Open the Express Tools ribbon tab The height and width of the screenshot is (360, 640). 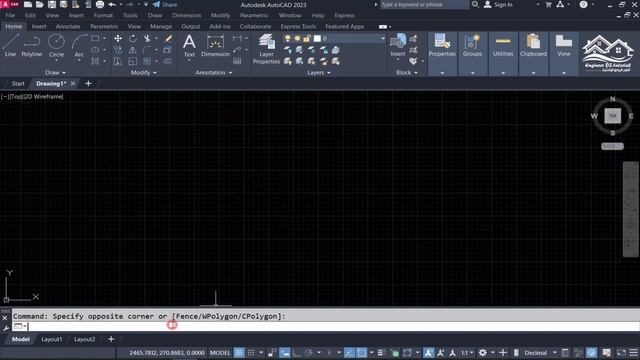coord(298,27)
